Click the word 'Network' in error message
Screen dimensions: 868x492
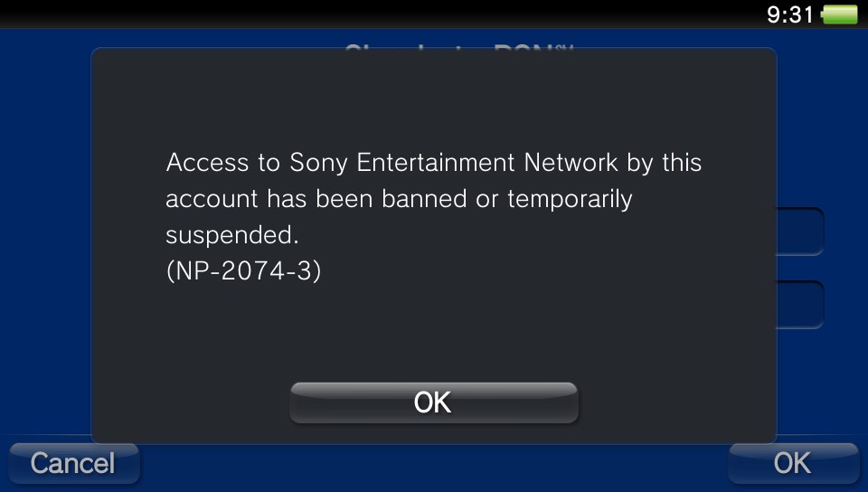571,163
